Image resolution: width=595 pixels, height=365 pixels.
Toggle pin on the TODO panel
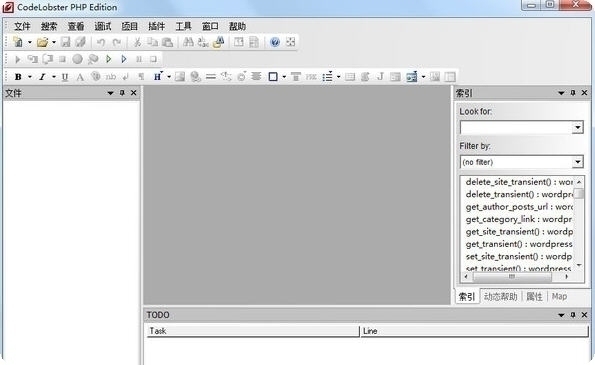(x=573, y=315)
